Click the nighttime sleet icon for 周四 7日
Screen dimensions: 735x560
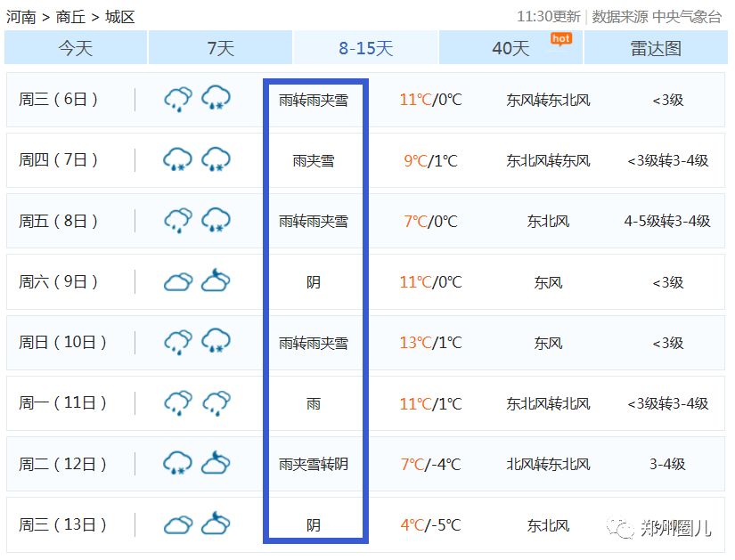click(216, 160)
